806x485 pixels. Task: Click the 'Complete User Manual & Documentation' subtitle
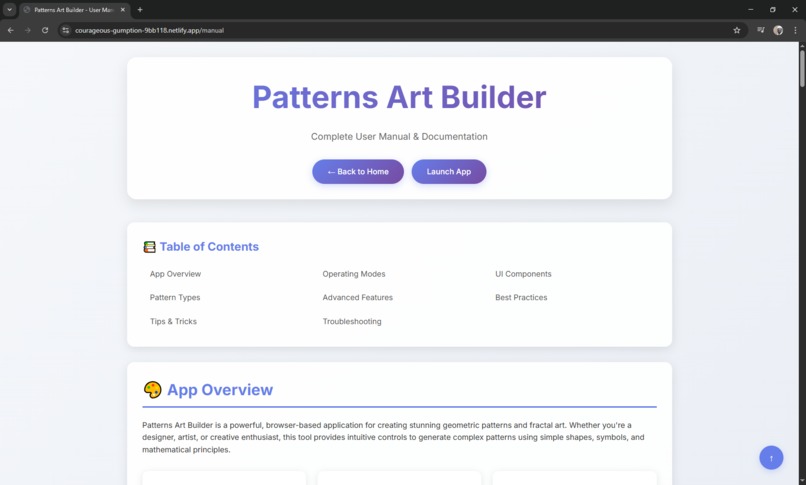(x=399, y=137)
